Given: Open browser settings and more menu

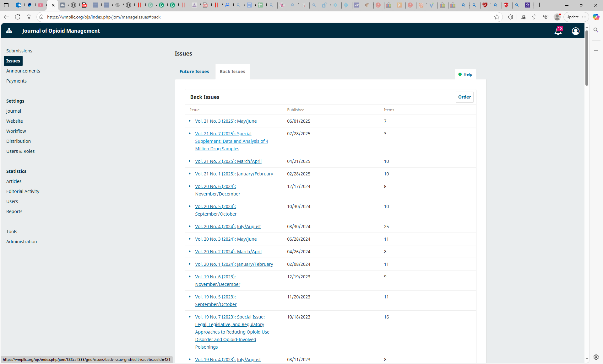Looking at the screenshot, I should [584, 17].
